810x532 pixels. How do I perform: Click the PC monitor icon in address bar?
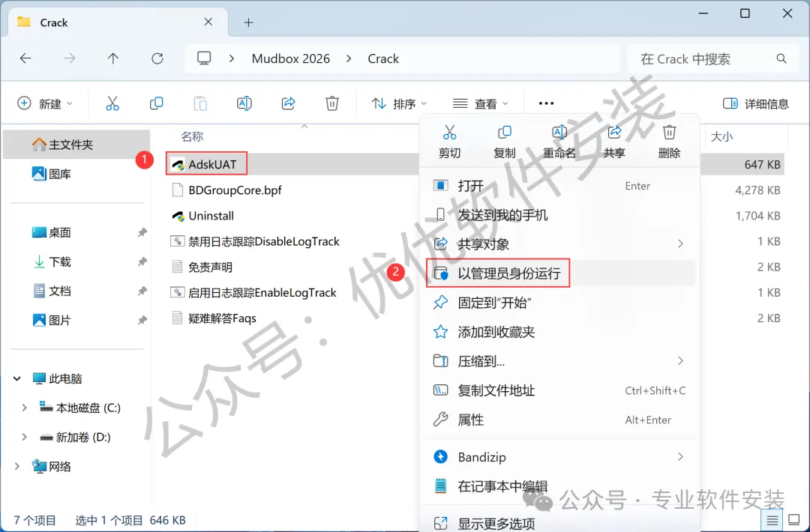tap(204, 58)
